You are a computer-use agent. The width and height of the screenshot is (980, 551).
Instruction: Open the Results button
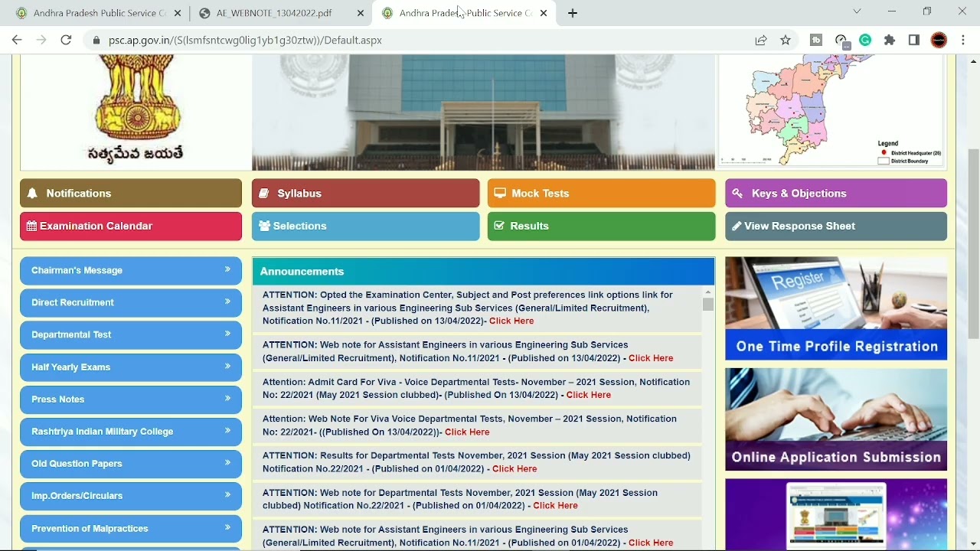602,227
